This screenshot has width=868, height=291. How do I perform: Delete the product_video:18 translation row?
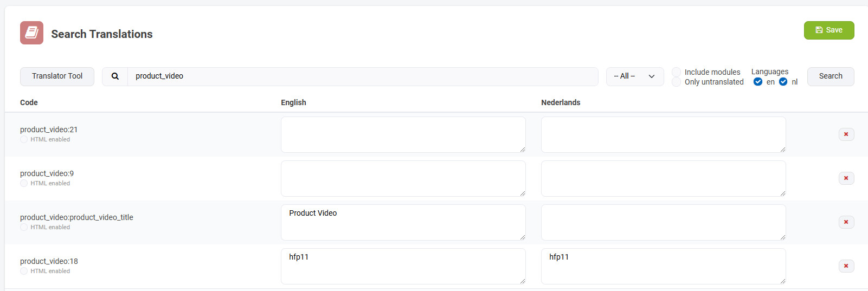pos(846,266)
